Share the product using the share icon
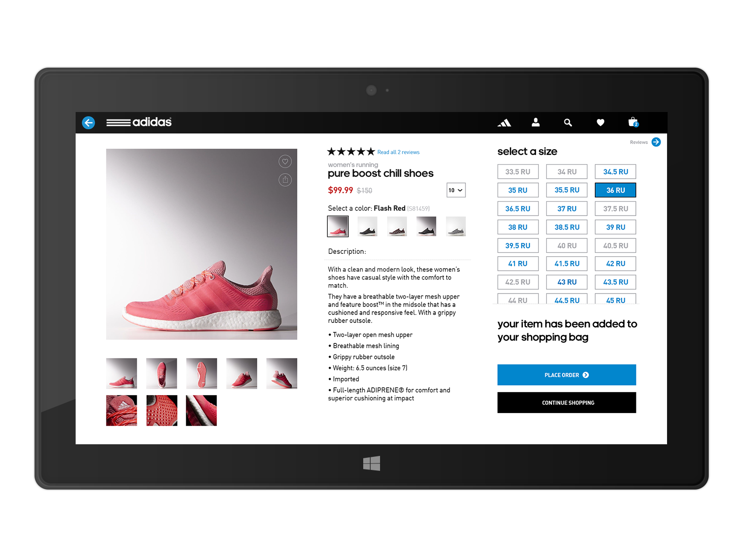The height and width of the screenshot is (560, 747). pos(285,180)
